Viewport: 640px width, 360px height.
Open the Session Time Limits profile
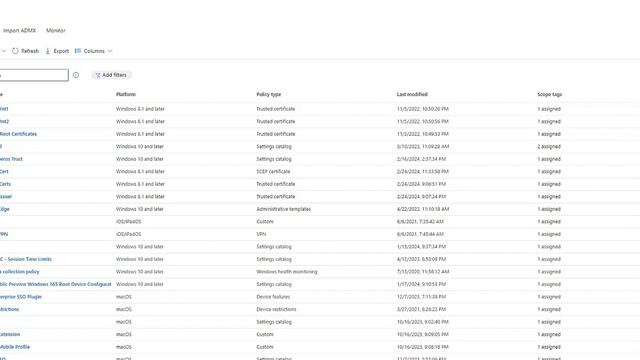[x=26, y=259]
